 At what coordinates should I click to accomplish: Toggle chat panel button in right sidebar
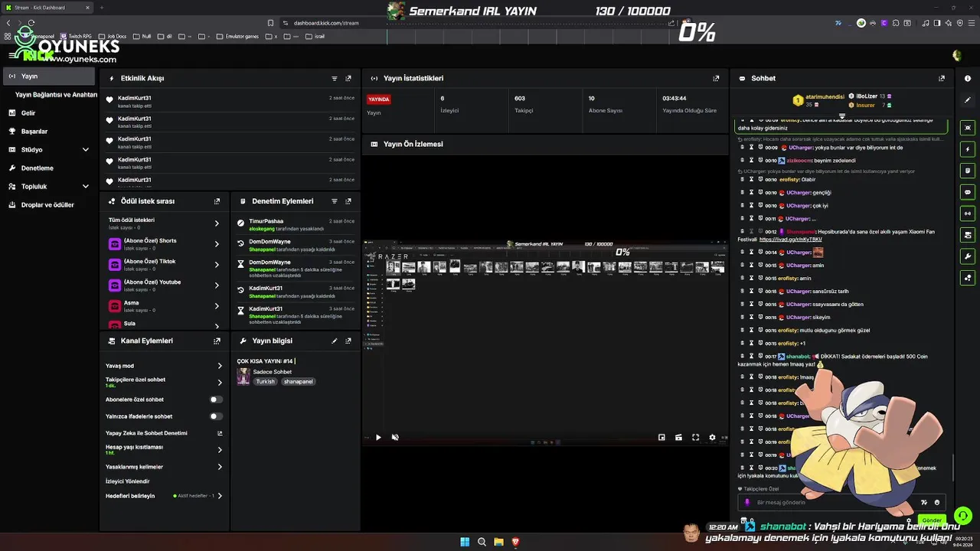tap(968, 192)
